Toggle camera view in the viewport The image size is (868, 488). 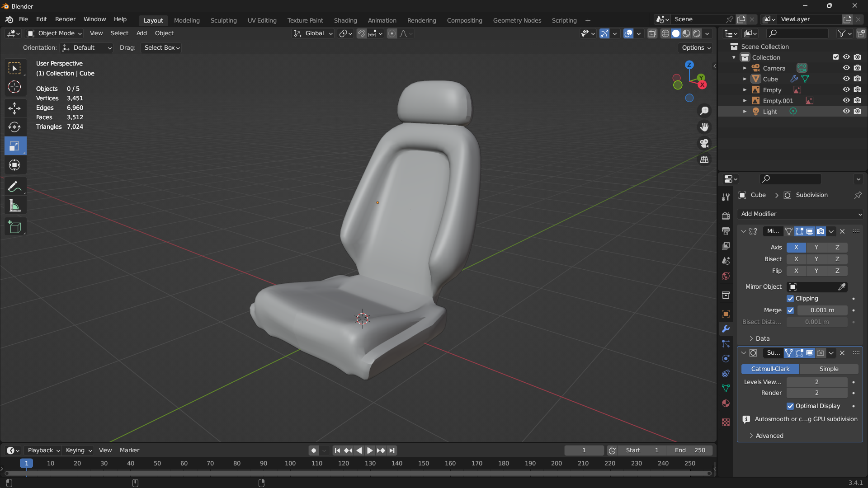coord(704,143)
